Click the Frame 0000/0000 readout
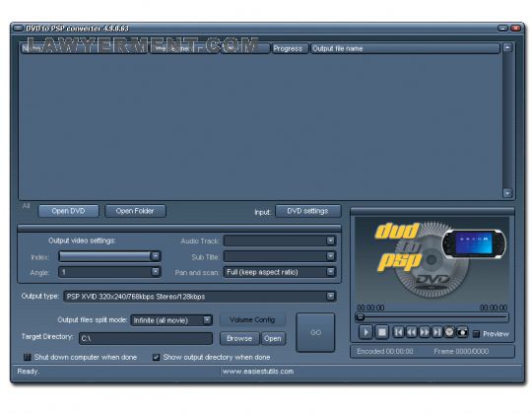Screen dimensions: 532x415 461,351
